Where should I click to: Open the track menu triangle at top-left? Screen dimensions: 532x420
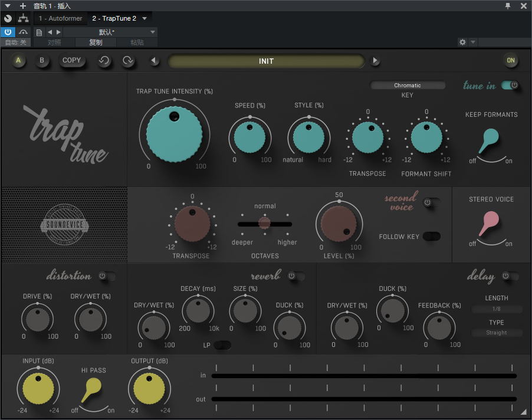pos(8,6)
